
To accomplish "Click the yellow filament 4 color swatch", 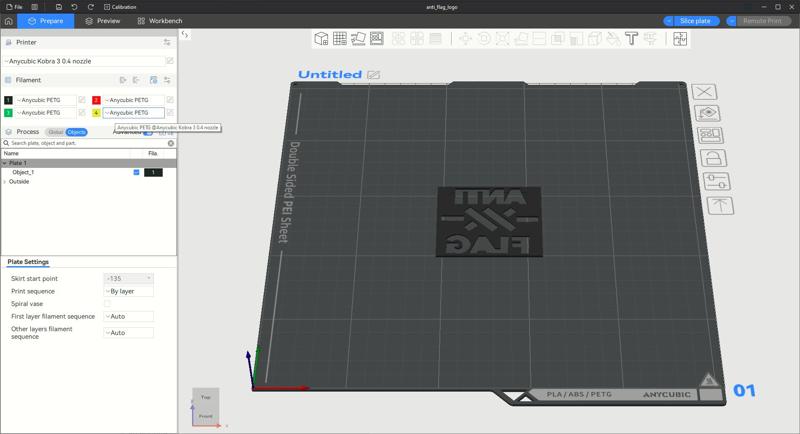I will pos(96,113).
